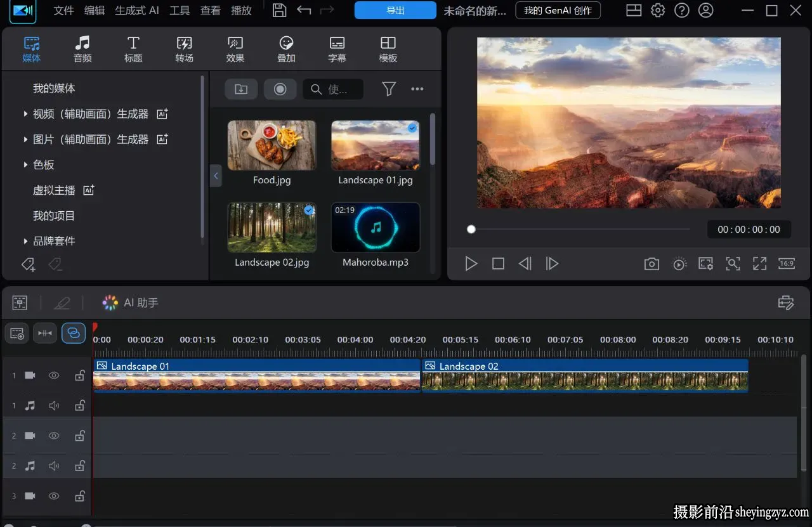Click the 导出 export button
The width and height of the screenshot is (812, 527).
pyautogui.click(x=395, y=10)
